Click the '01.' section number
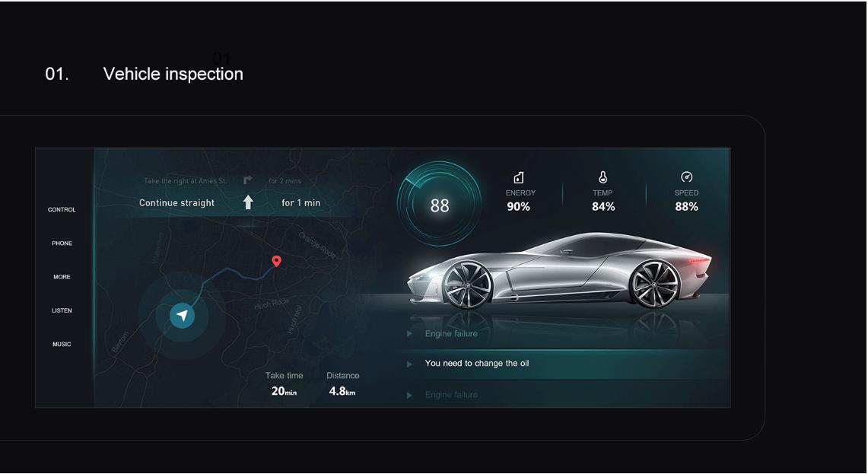Image resolution: width=868 pixels, height=474 pixels. click(57, 74)
